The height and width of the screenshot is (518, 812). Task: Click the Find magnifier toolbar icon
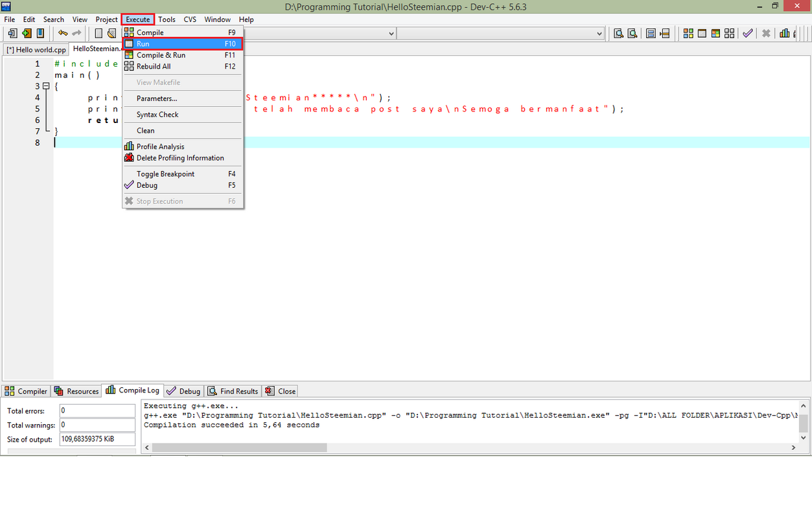[x=618, y=34]
